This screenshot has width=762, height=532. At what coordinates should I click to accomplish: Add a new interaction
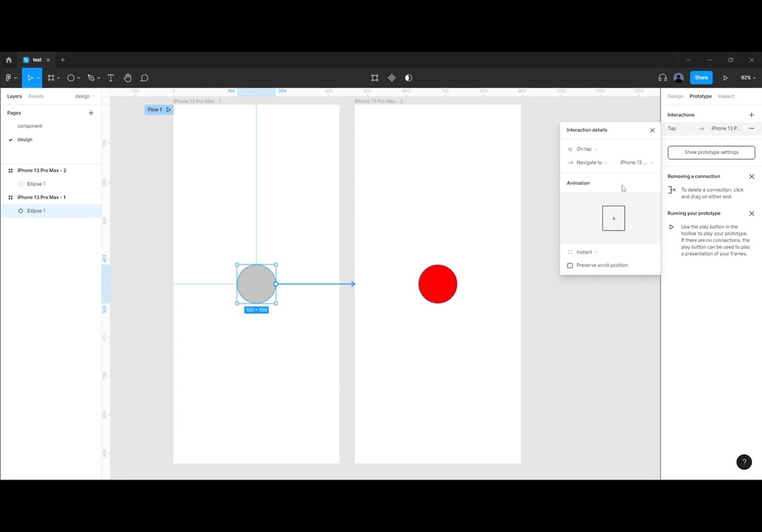click(751, 115)
